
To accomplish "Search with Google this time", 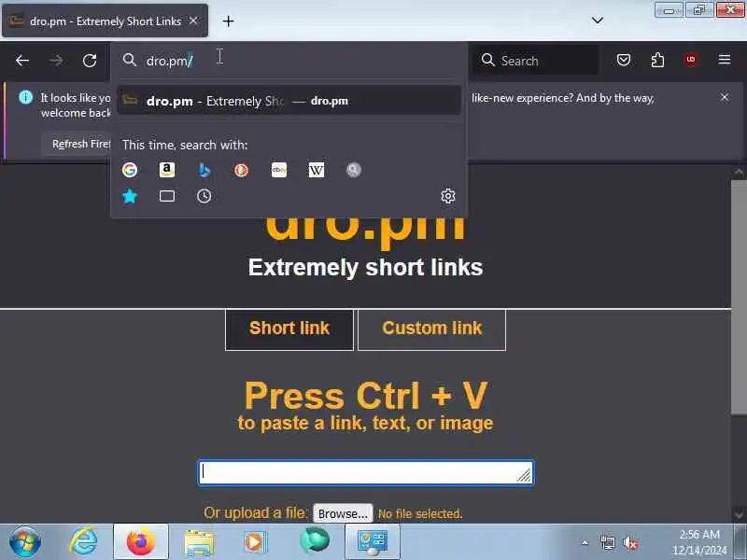I will [x=130, y=170].
